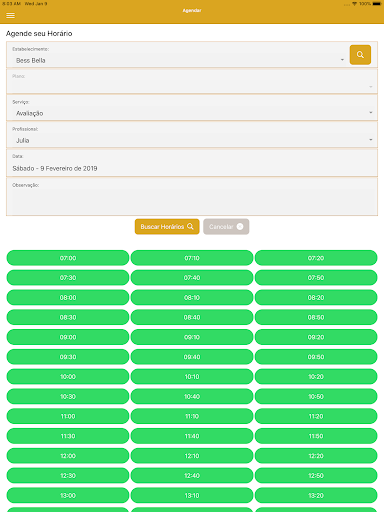Tap the 11:40 slot

pos(192,436)
